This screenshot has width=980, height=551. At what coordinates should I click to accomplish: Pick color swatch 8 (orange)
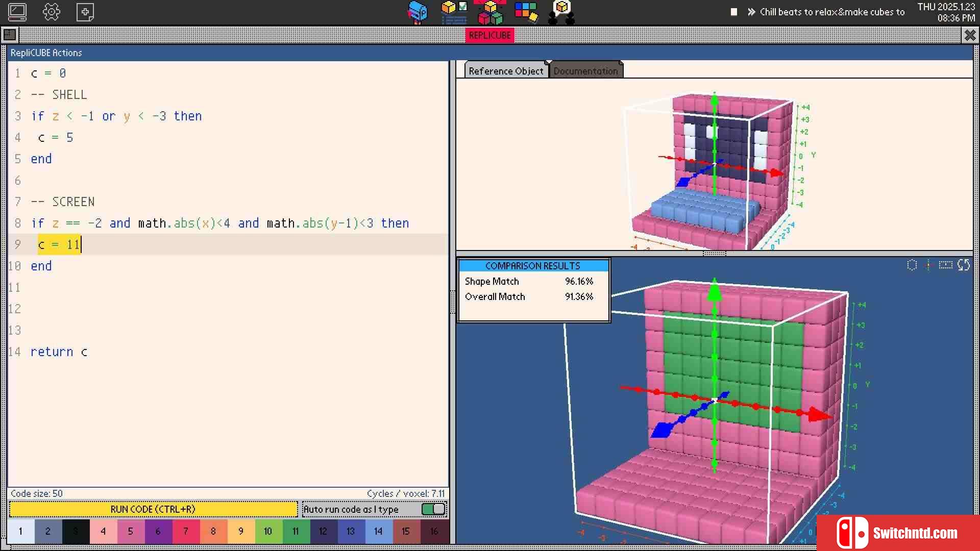click(213, 531)
